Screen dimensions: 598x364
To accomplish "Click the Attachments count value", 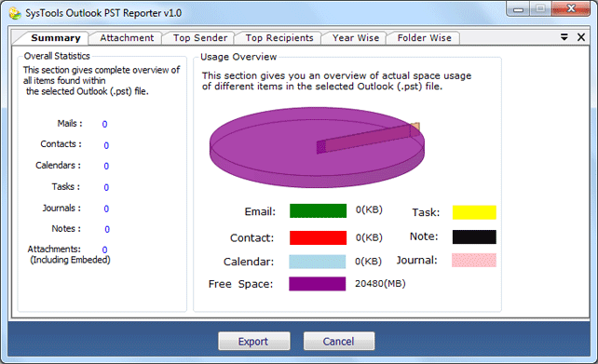I will click(104, 250).
